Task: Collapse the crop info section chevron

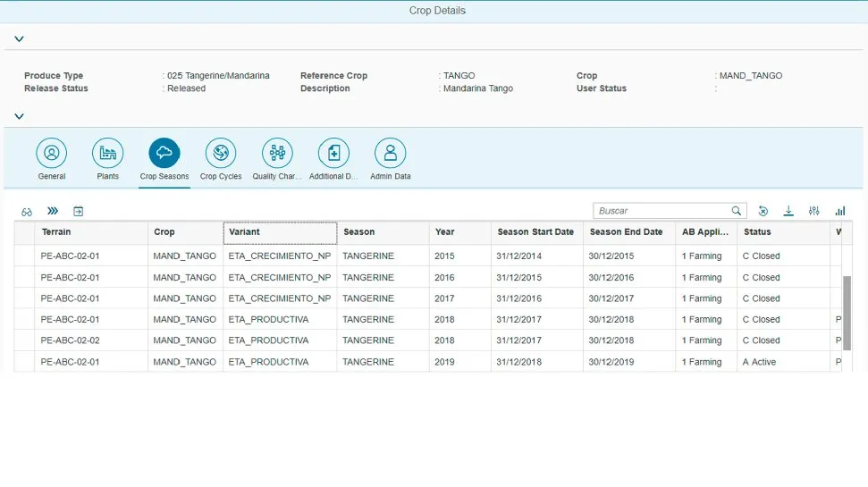Action: (x=19, y=116)
